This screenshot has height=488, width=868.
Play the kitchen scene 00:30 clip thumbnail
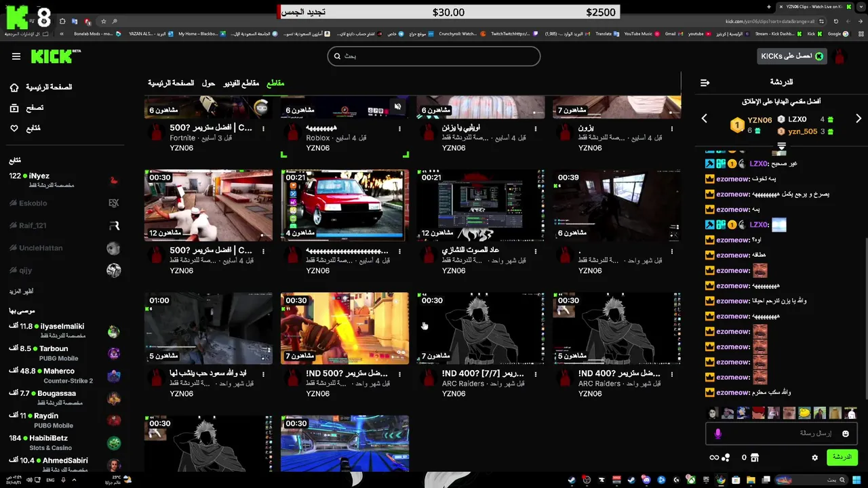(208, 205)
